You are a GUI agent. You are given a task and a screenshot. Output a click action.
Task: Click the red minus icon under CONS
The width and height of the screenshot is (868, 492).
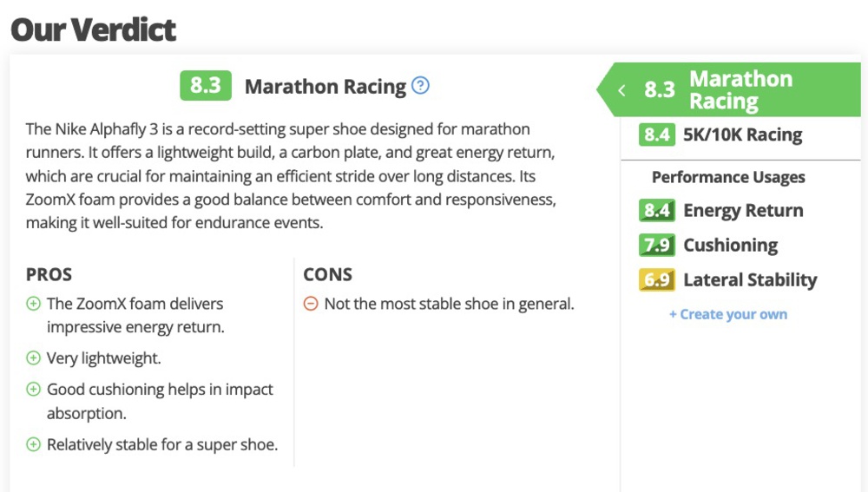[310, 304]
